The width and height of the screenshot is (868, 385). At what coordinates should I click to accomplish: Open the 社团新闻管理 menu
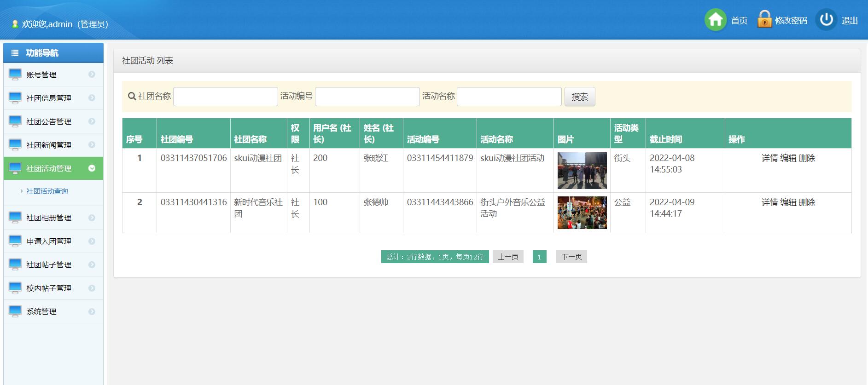(x=53, y=145)
